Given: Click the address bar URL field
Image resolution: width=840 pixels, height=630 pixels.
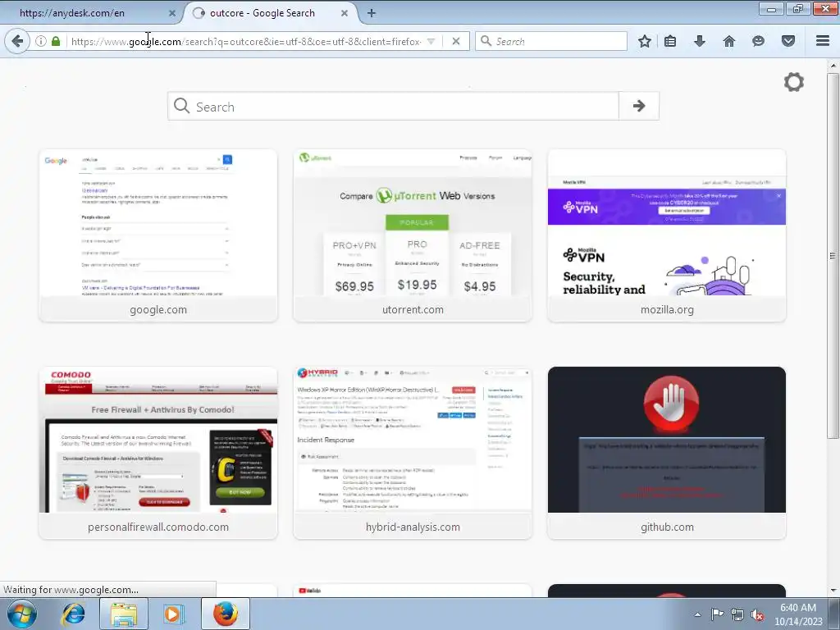Looking at the screenshot, I should click(246, 41).
